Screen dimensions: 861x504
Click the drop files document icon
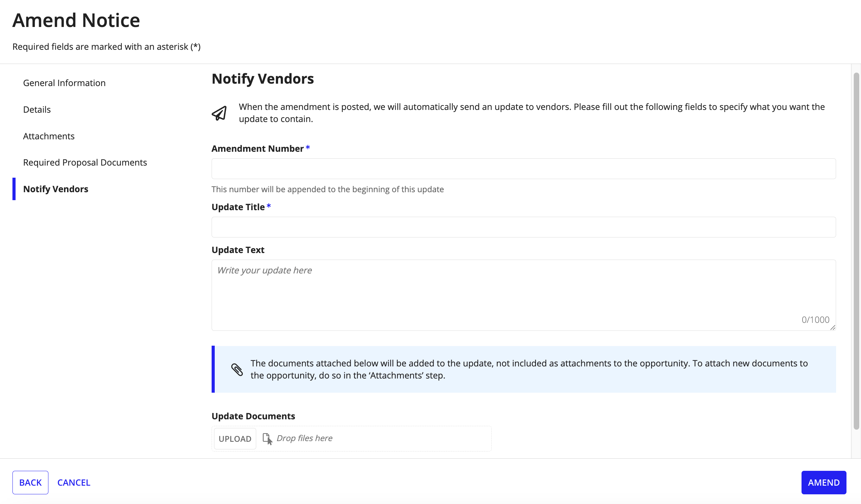click(267, 439)
